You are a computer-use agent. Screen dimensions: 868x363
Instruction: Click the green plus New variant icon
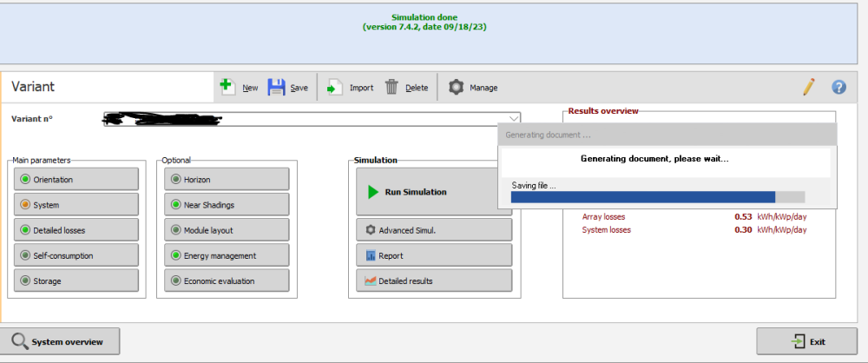[x=227, y=87]
